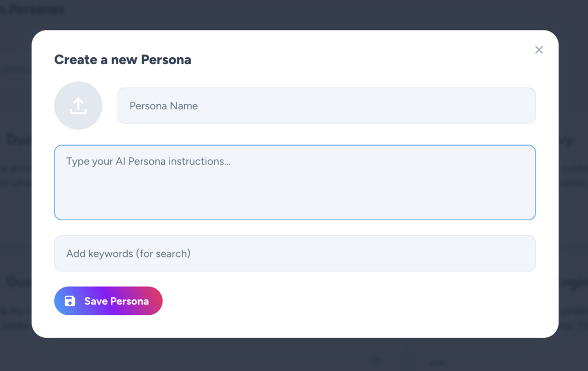The width and height of the screenshot is (588, 371).
Task: Click inside the AI Persona instructions box
Action: click(295, 182)
